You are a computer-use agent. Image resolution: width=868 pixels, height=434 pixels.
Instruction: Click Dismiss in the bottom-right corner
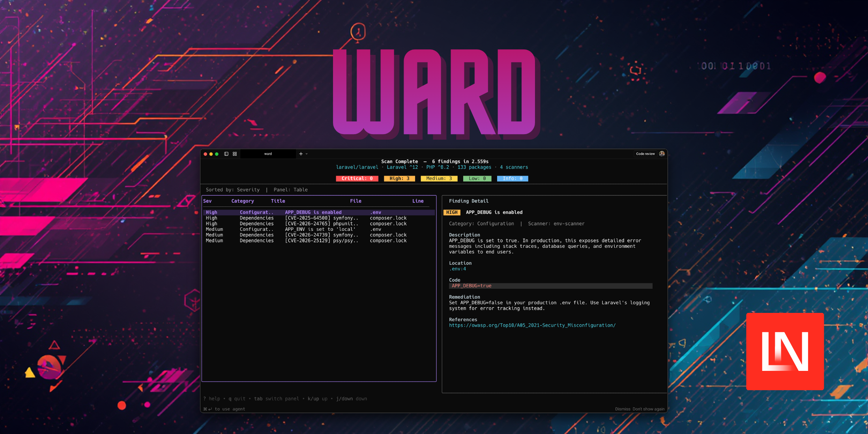(x=623, y=409)
